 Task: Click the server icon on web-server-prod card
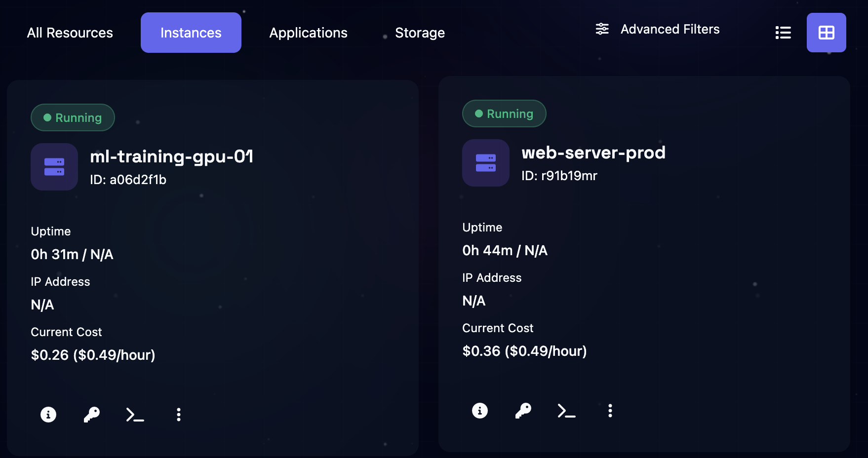(485, 163)
